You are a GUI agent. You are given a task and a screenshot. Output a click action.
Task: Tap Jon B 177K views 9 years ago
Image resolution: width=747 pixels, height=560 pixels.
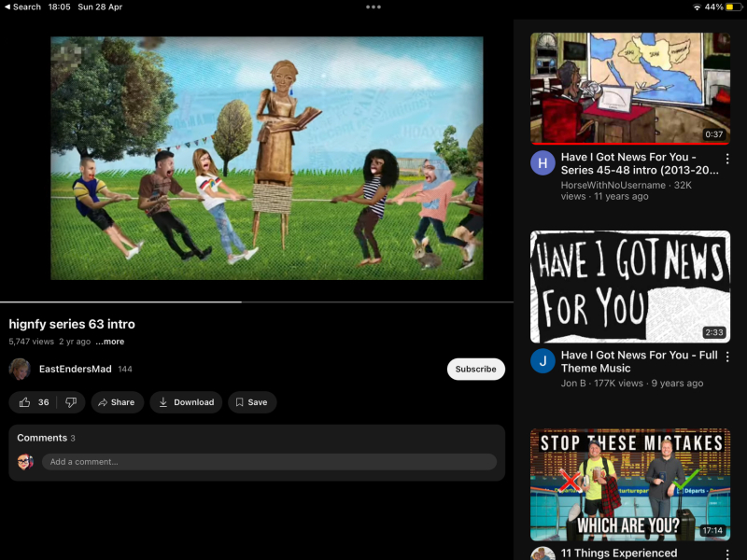tap(632, 384)
